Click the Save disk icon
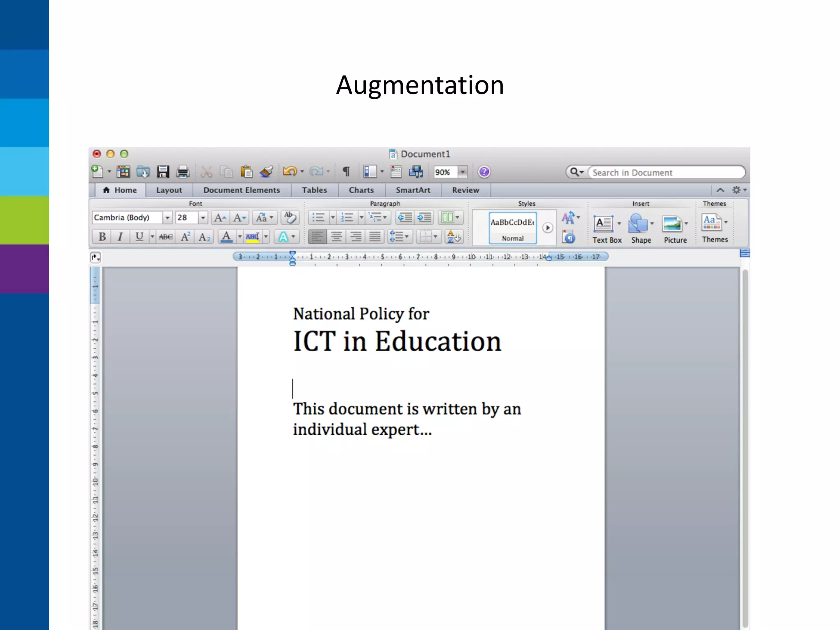840x630 pixels. point(163,171)
